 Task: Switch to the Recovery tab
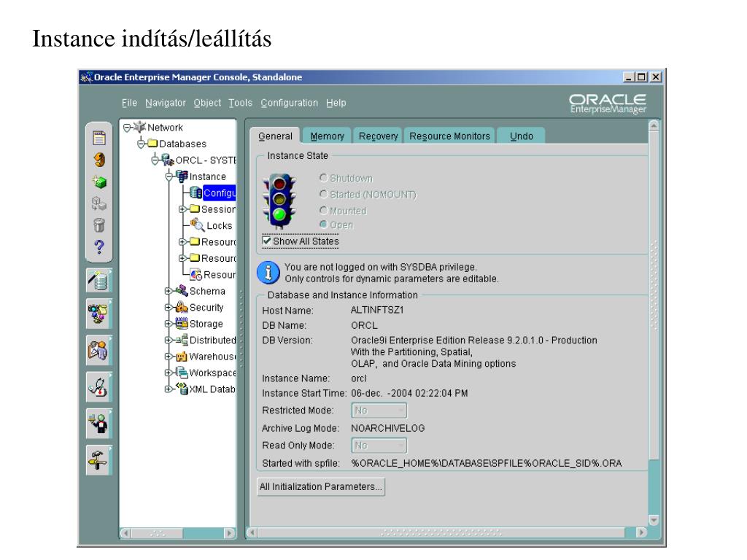click(379, 136)
